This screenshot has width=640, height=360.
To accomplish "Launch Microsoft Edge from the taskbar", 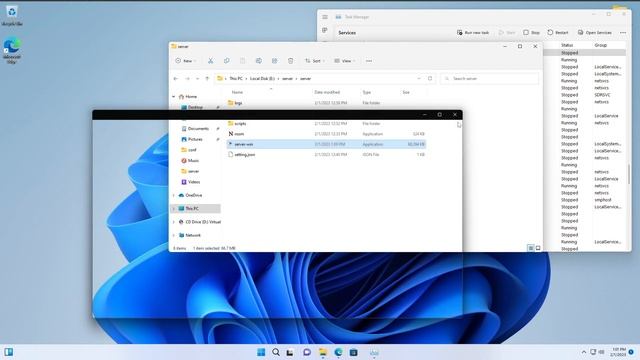I will point(338,352).
